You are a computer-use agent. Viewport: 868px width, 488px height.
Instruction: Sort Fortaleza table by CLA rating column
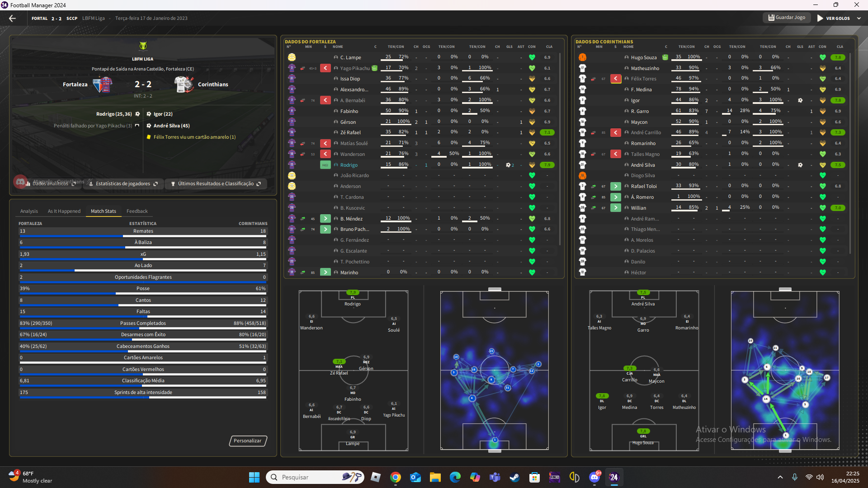coord(549,47)
